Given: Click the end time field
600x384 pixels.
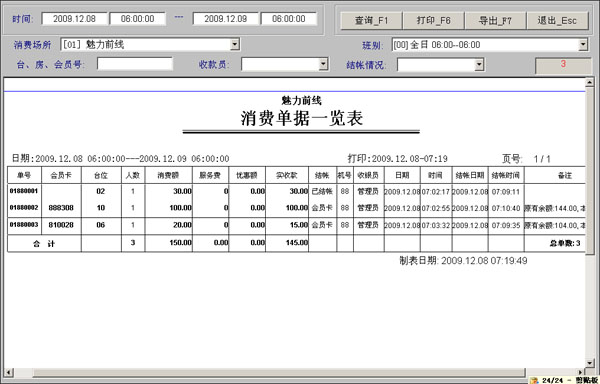Looking at the screenshot, I should tap(289, 19).
